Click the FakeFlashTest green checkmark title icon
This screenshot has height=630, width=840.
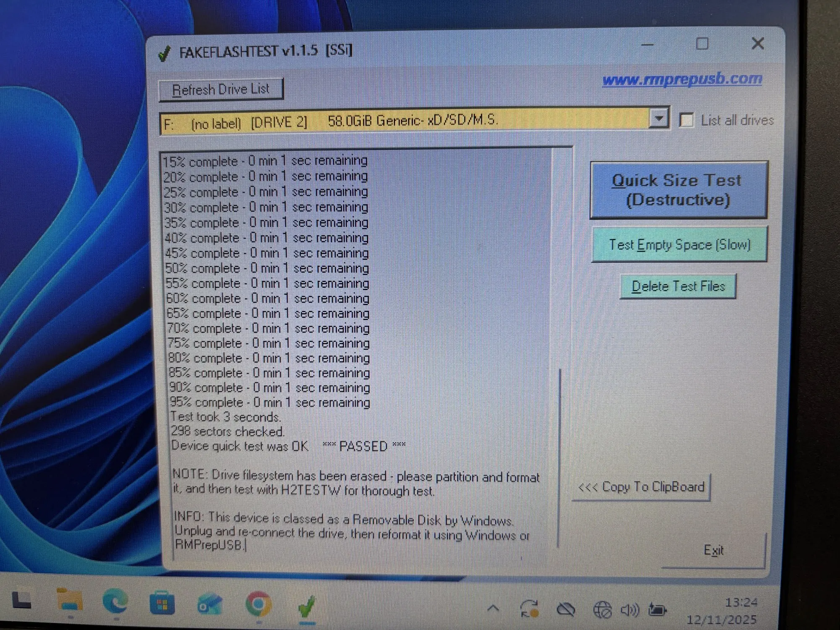pos(165,53)
